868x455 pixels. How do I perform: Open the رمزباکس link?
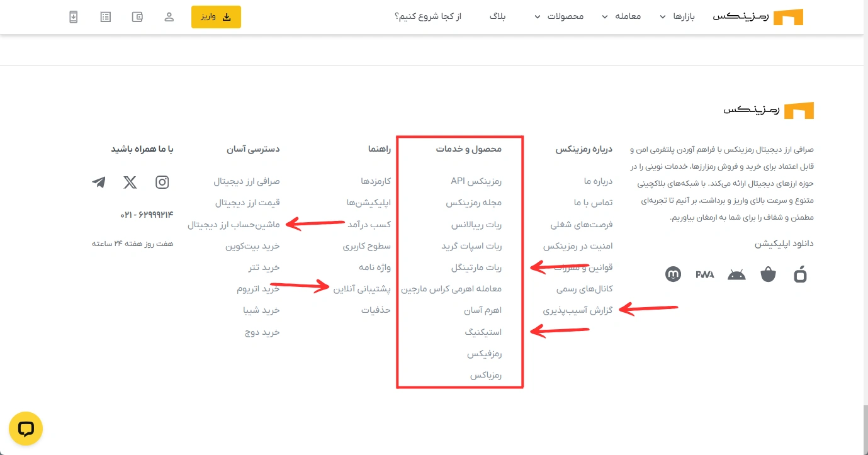486,375
